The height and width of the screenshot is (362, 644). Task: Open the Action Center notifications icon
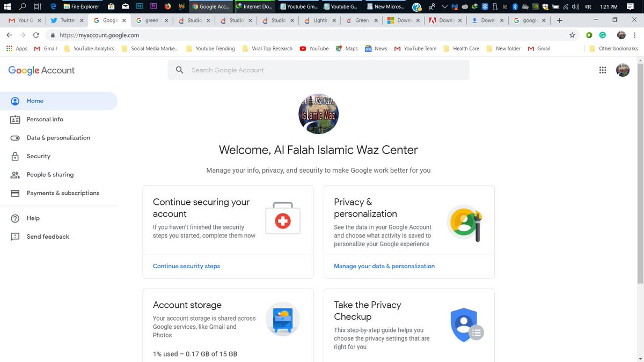click(x=630, y=6)
